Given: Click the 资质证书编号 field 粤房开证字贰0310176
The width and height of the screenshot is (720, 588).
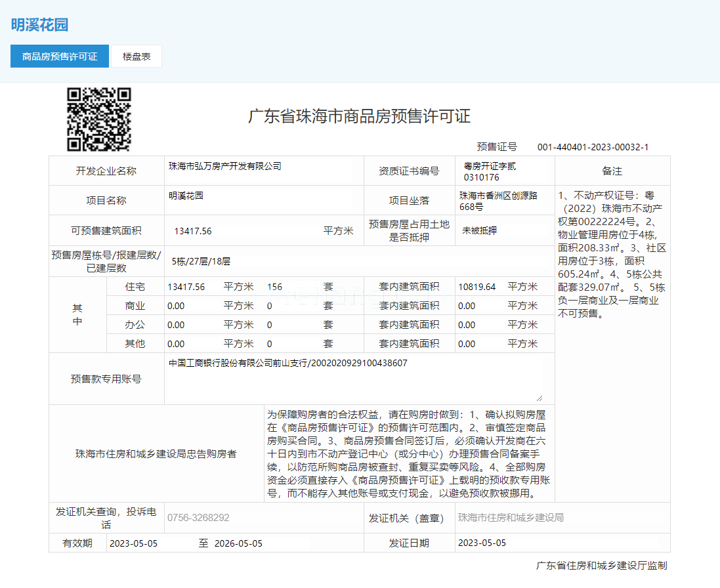Looking at the screenshot, I should (504, 172).
